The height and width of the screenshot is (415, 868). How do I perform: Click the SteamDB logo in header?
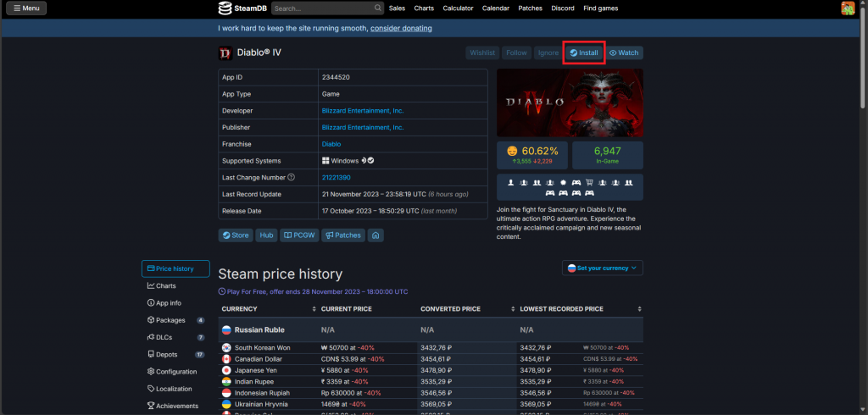coord(242,8)
